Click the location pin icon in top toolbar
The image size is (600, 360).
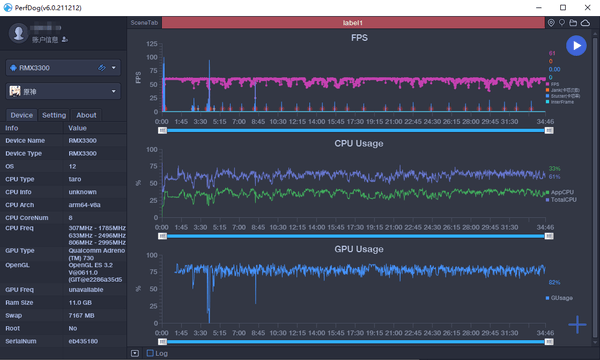coord(551,23)
